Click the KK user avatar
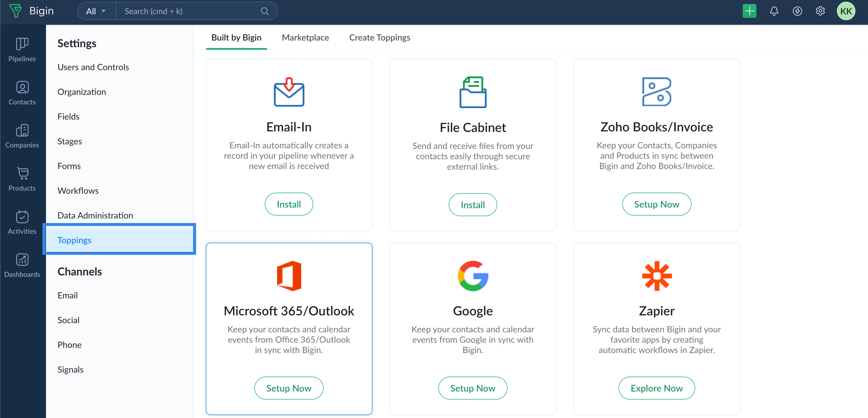Image resolution: width=868 pixels, height=418 pixels. pyautogui.click(x=846, y=11)
